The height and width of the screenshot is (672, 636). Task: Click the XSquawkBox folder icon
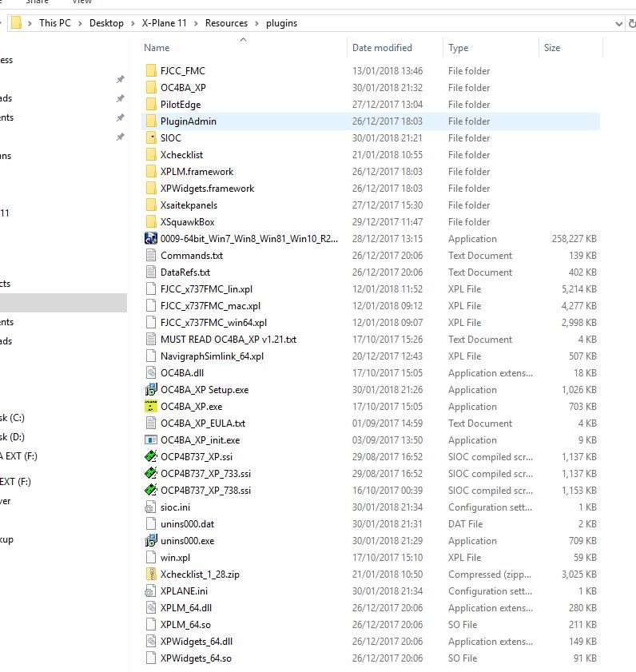151,221
